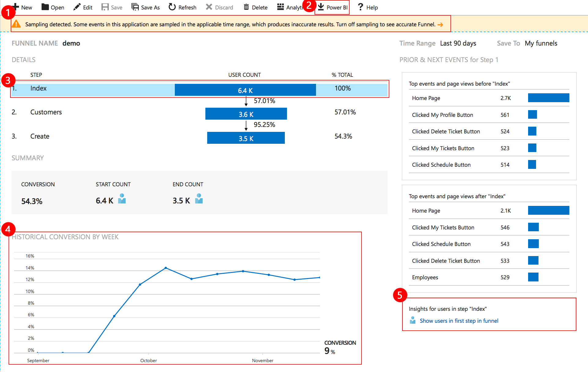The width and height of the screenshot is (588, 372).
Task: Click the Help question mark icon
Action: point(361,7)
